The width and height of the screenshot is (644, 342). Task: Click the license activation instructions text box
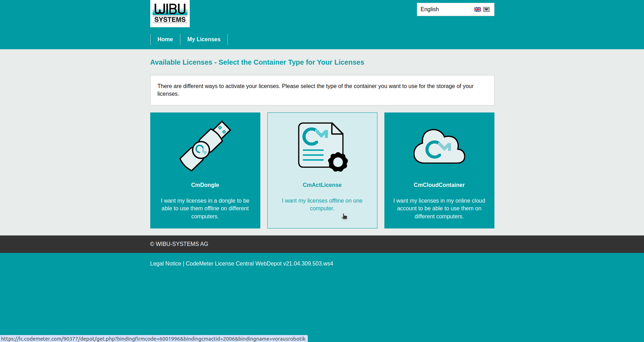pyautogui.click(x=322, y=90)
